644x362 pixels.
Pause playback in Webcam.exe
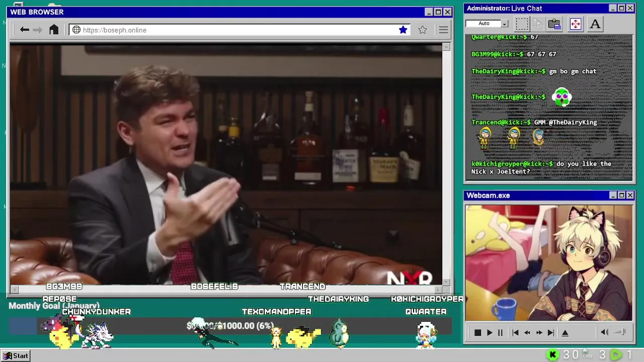point(500,333)
